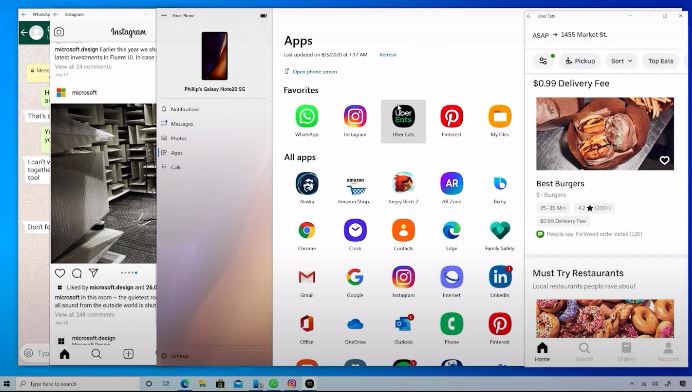Viewport: 692px width, 392px height.
Task: Launch the Contacts app
Action: pyautogui.click(x=403, y=230)
